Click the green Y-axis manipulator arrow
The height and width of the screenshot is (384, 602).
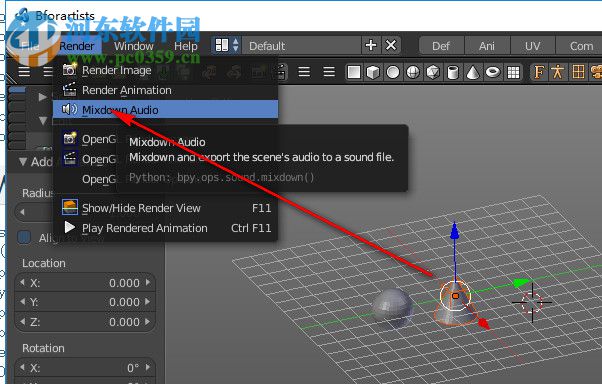[521, 283]
